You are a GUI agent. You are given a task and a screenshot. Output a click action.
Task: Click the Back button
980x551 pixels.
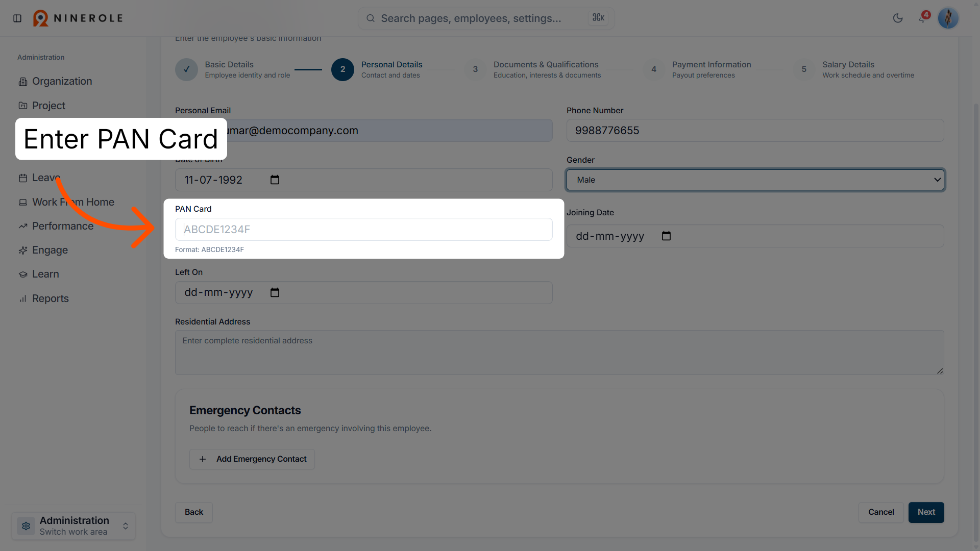(x=194, y=512)
